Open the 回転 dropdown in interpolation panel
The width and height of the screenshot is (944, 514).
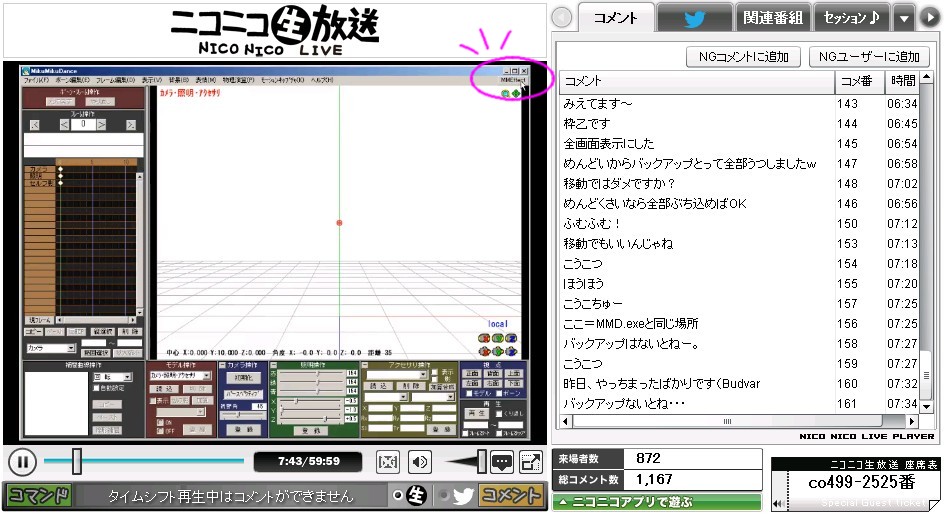[113, 377]
